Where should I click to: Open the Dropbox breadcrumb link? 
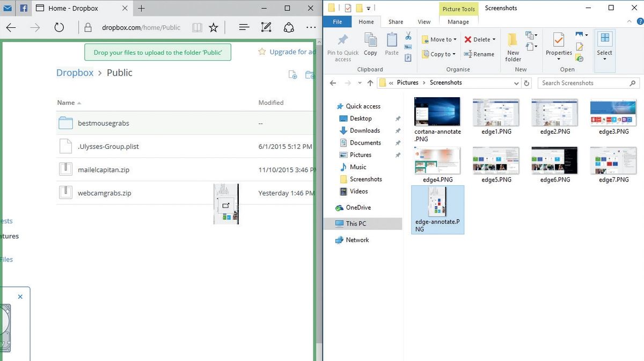(x=75, y=73)
